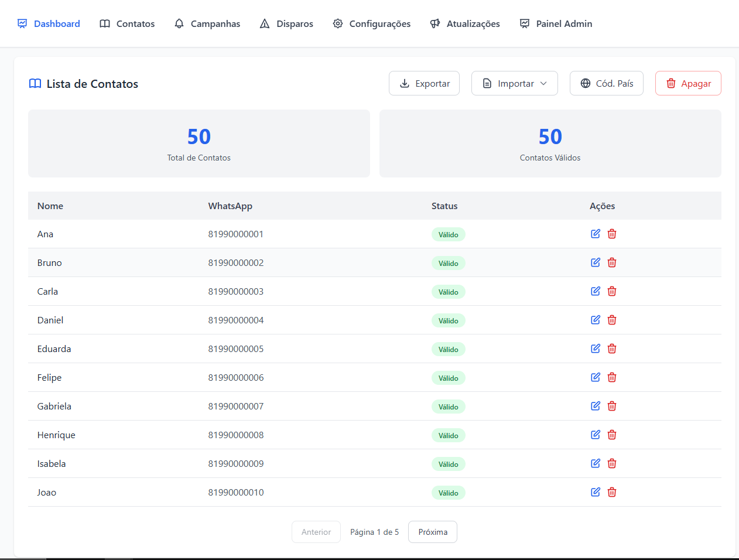
Task: Delete the Henrique contact row
Action: 612,435
